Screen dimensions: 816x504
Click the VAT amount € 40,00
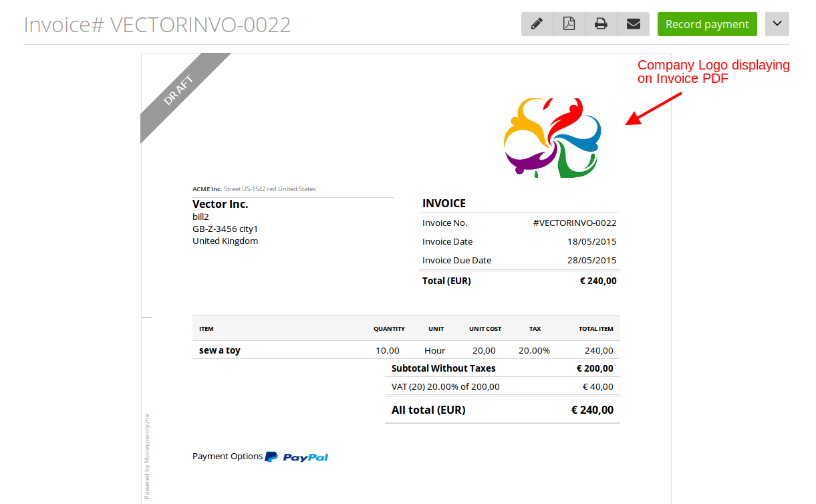598,386
